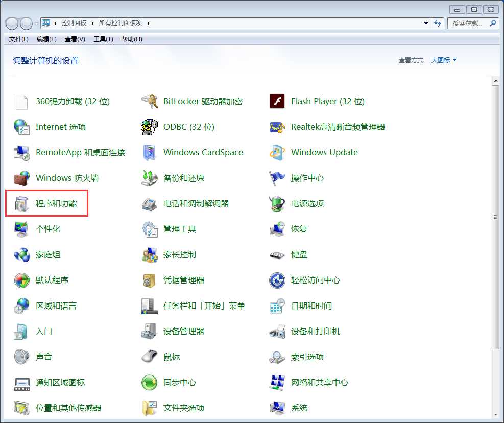This screenshot has width=504, height=423.
Task: Expand the arrow left of 控制面板 breadcrumb
Action: pyautogui.click(x=55, y=23)
